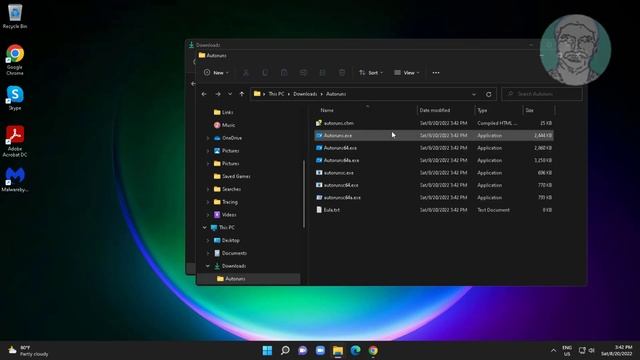Click Downloads in the address breadcrumb
The width and height of the screenshot is (640, 360).
click(x=305, y=94)
